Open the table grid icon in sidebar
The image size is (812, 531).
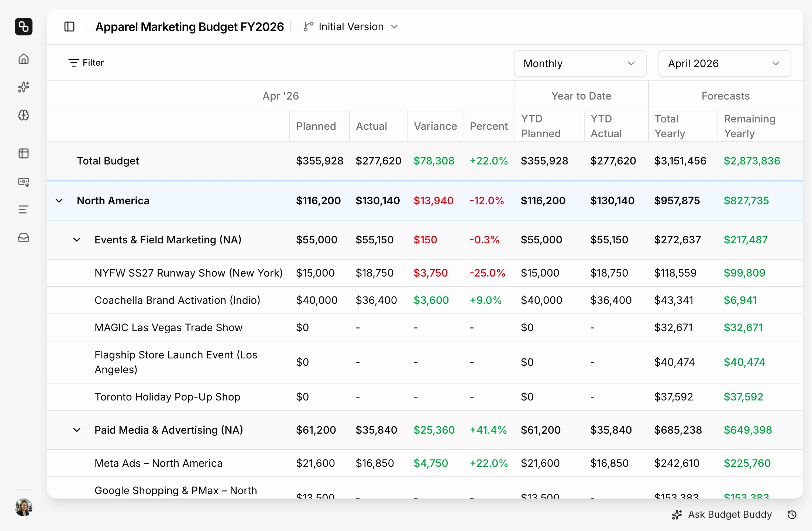[24, 153]
